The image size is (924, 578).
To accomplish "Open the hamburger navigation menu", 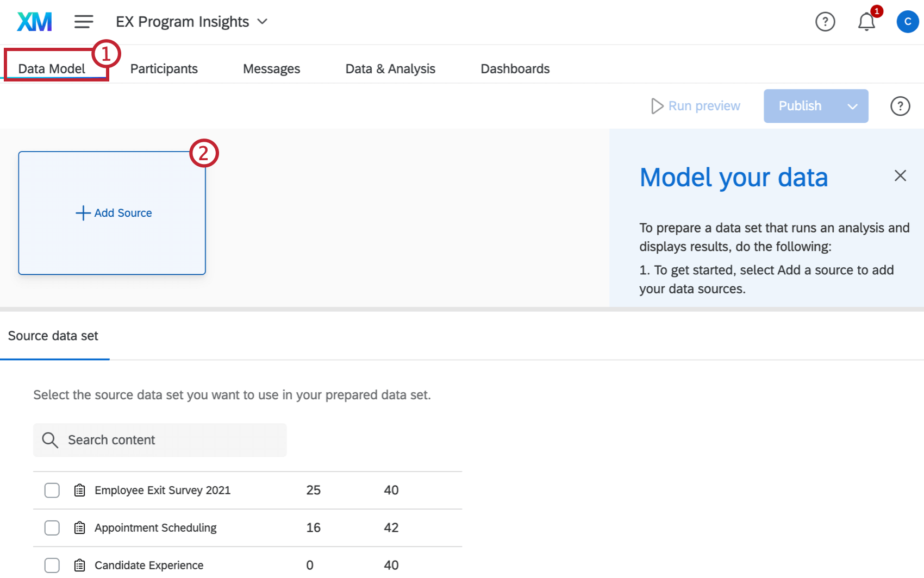I will [x=84, y=22].
